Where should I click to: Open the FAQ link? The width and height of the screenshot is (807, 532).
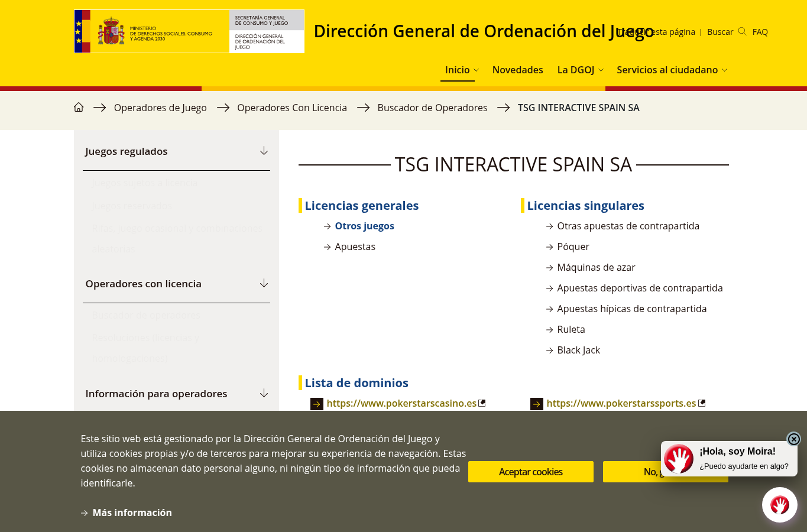coord(760,32)
